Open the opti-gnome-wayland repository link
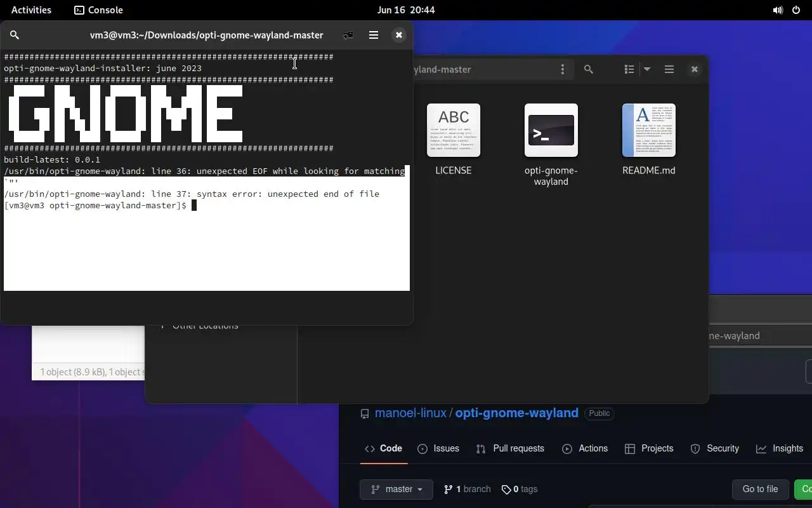 [x=517, y=413]
